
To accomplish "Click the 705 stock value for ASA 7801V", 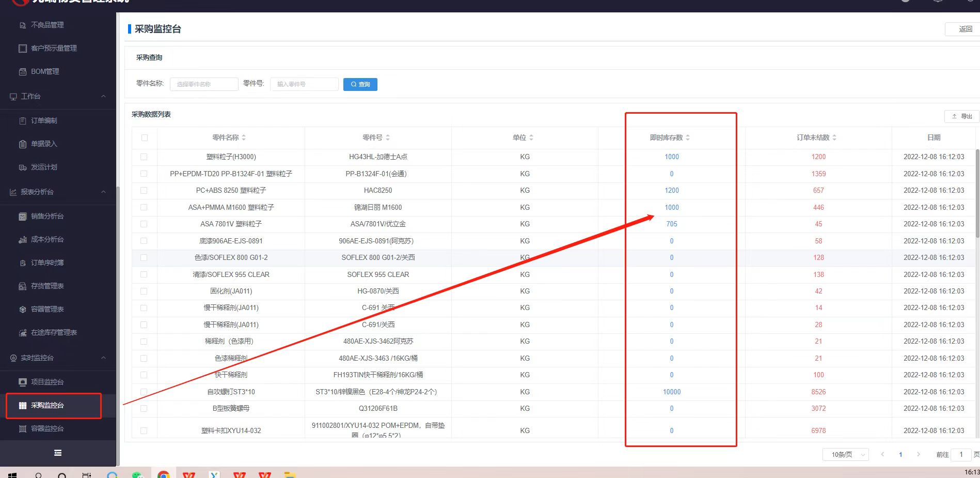I will click(672, 224).
